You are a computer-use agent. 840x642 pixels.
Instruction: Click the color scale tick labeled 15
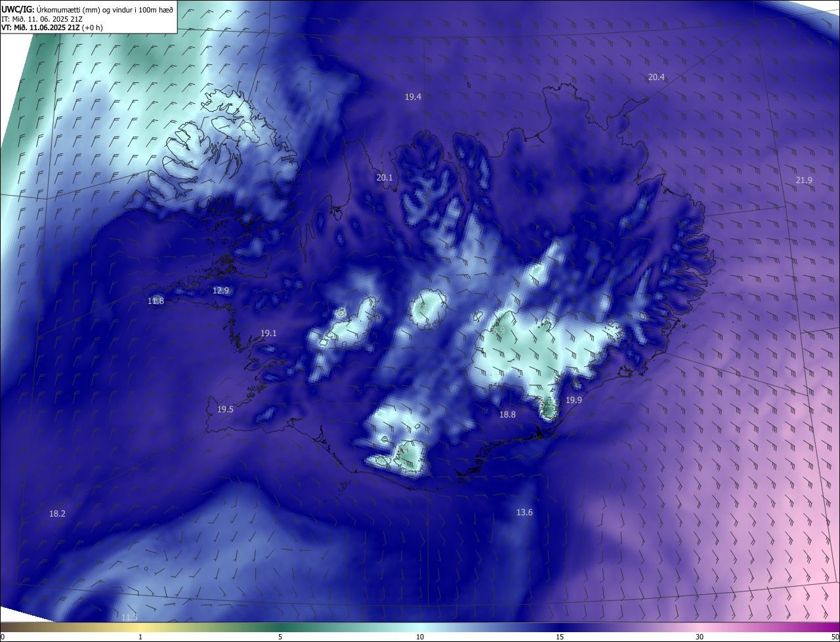point(560,637)
